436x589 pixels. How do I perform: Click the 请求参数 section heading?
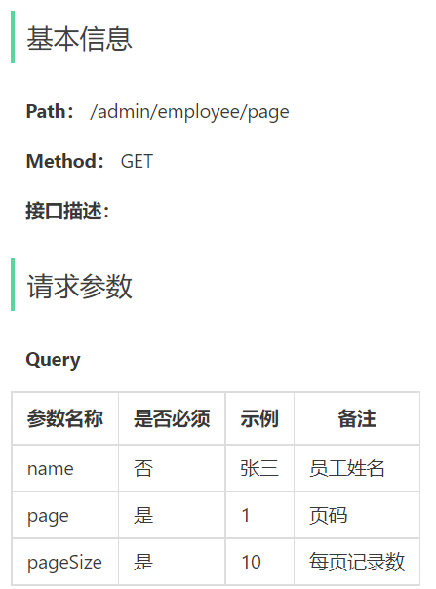tap(79, 286)
